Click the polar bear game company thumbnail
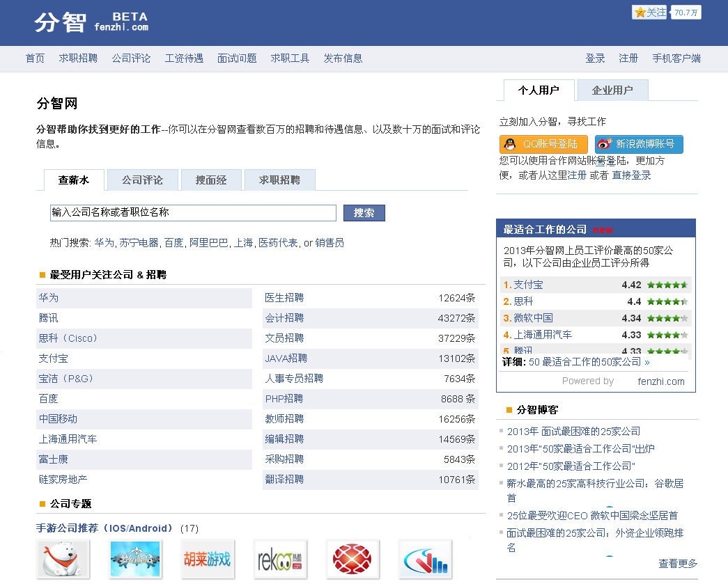Screen dimensions: 728x584 click(63, 558)
